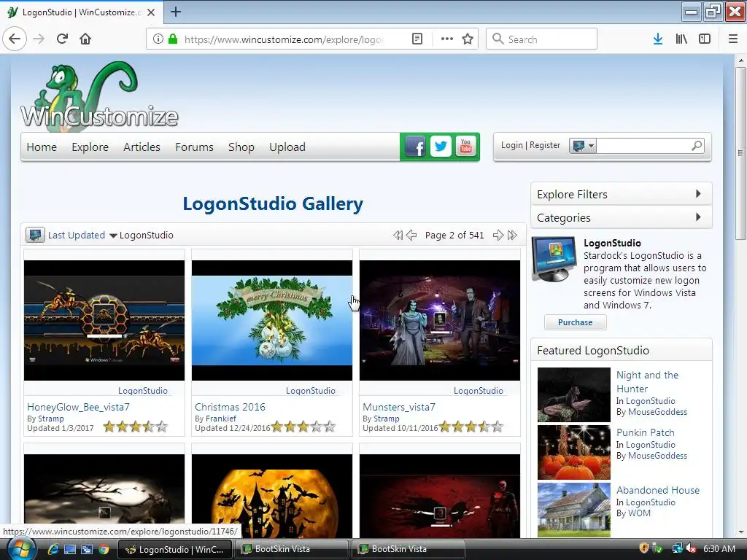Click author WOM under Abandoned House
The height and width of the screenshot is (560, 747).
pos(639,513)
